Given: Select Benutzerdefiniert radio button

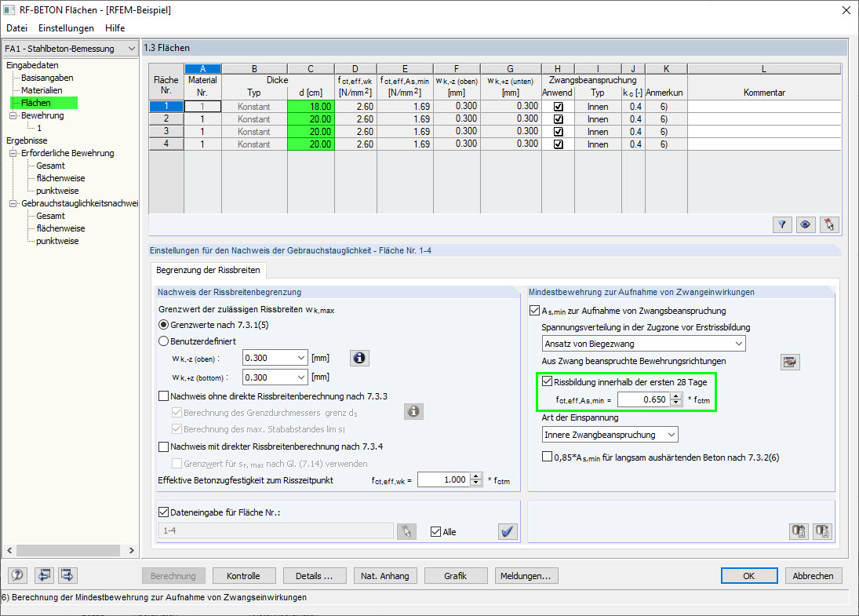Looking at the screenshot, I should 163,341.
